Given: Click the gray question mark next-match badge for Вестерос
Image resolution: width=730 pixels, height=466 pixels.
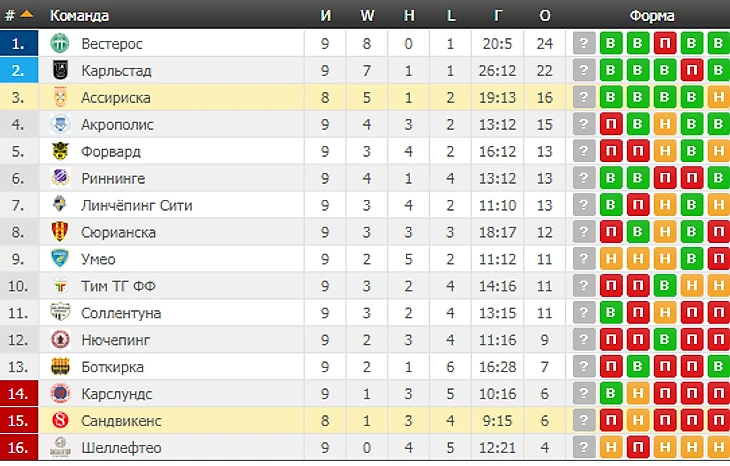Looking at the screenshot, I should pyautogui.click(x=583, y=44).
